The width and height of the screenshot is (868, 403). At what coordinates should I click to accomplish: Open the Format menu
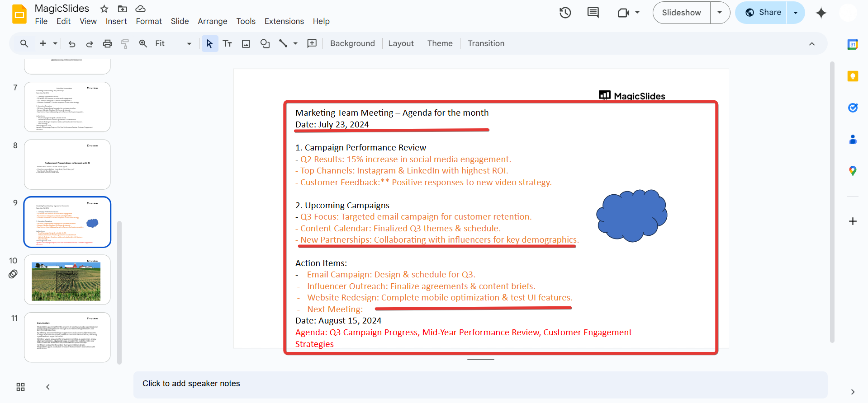pyautogui.click(x=149, y=21)
